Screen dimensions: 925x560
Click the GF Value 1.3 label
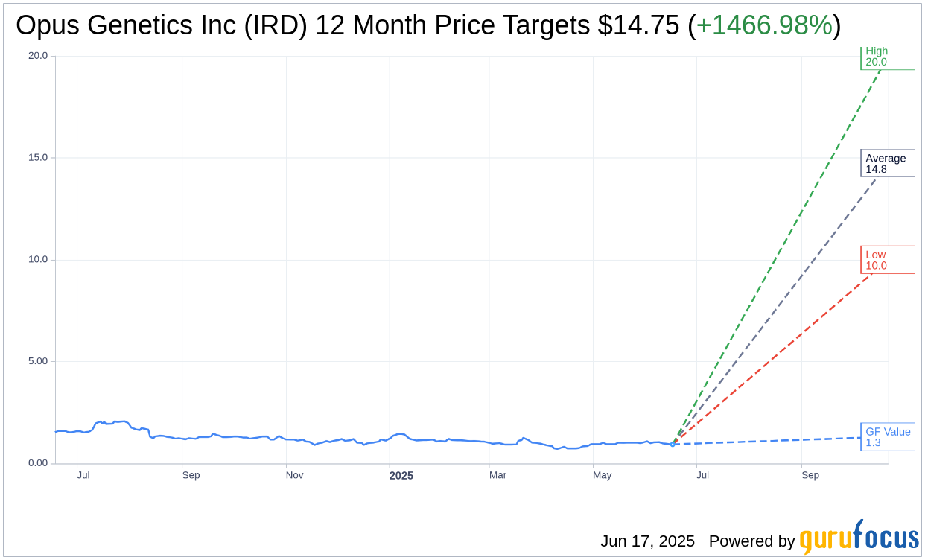click(x=888, y=437)
